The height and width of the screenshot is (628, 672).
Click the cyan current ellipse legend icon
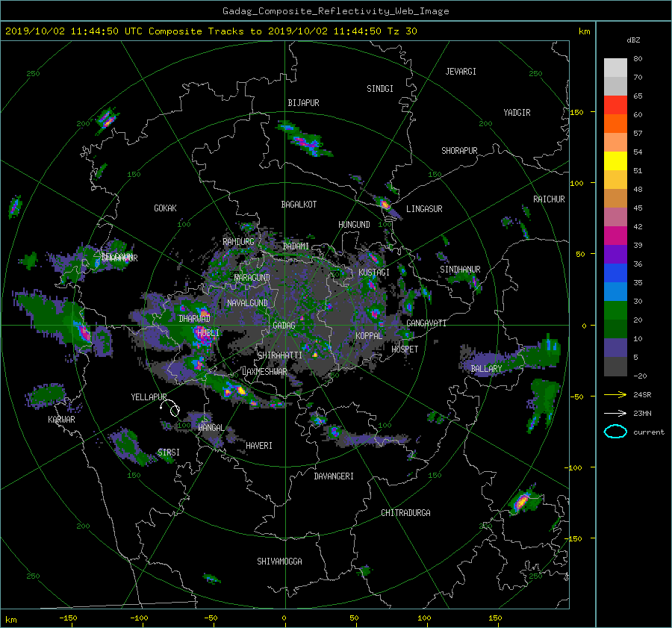coord(615,432)
